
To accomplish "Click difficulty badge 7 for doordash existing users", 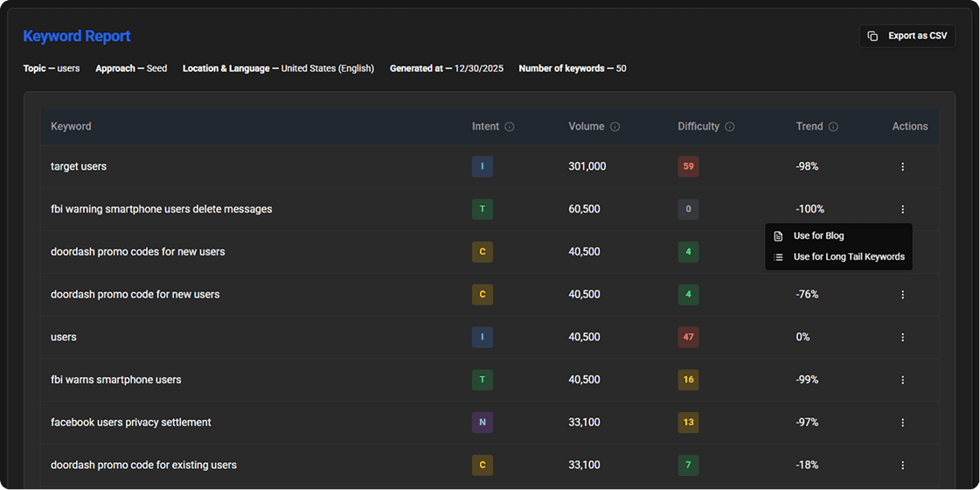I will pos(688,465).
